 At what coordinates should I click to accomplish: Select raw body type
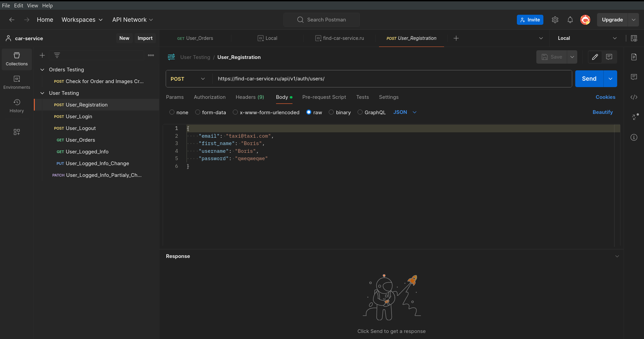coord(309,112)
